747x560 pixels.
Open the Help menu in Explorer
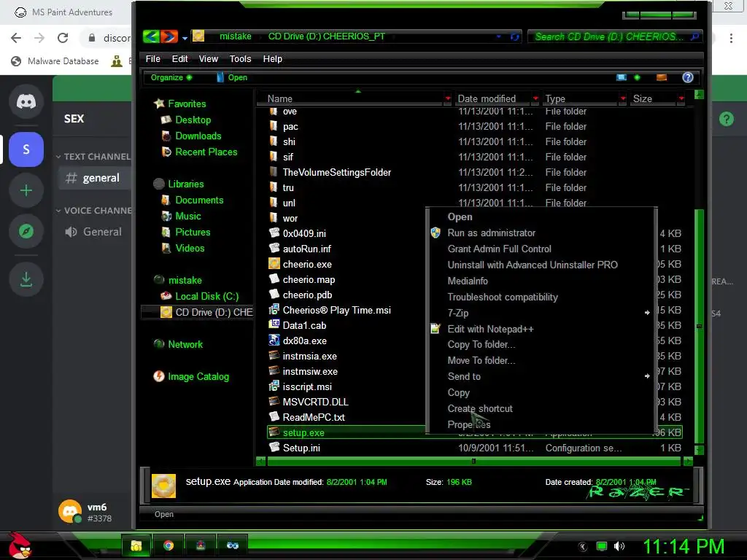pos(273,58)
